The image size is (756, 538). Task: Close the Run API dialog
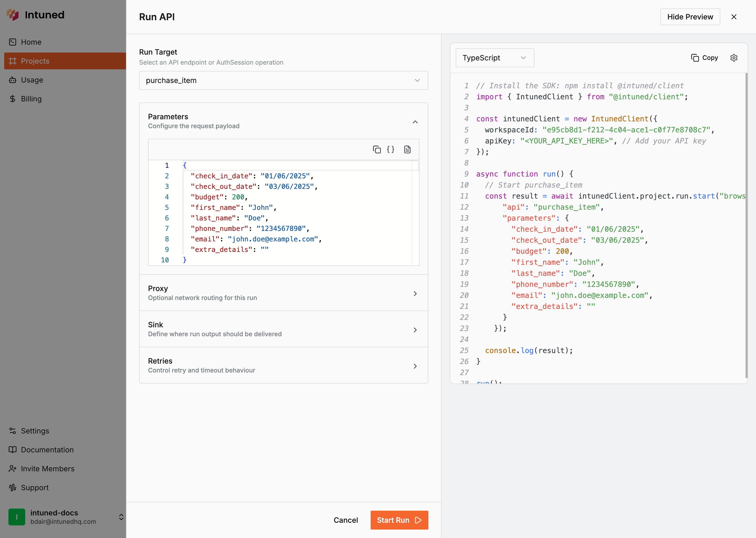click(x=734, y=17)
